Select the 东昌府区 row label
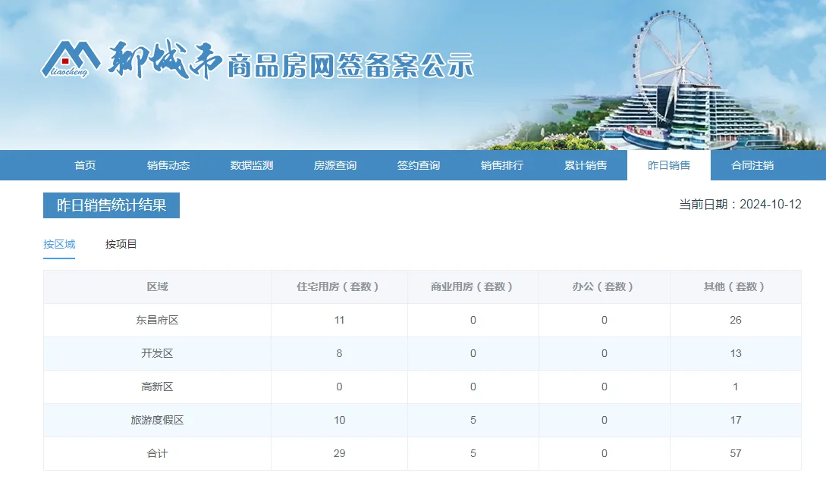The width and height of the screenshot is (826, 504). click(x=157, y=320)
